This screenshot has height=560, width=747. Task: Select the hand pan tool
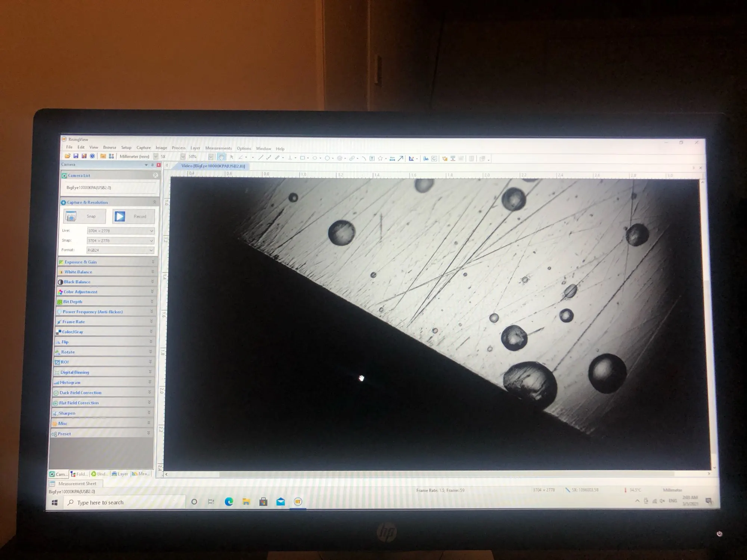(x=221, y=157)
